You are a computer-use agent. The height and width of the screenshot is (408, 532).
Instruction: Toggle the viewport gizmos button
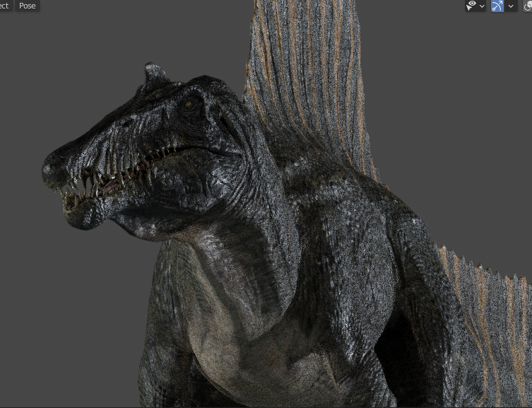point(497,6)
